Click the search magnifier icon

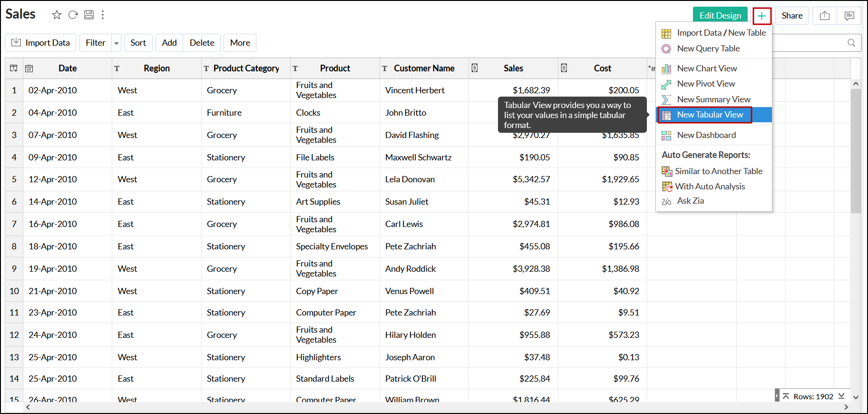click(851, 43)
